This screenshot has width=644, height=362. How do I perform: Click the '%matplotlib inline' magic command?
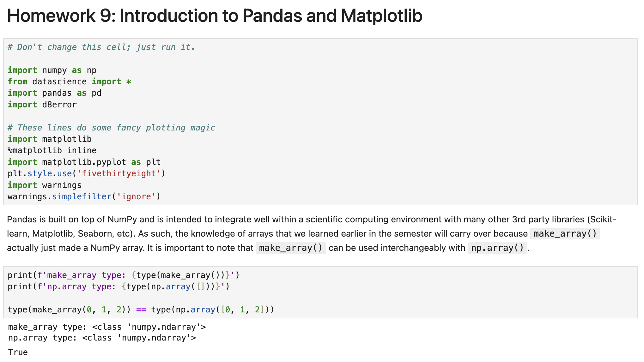(52, 150)
